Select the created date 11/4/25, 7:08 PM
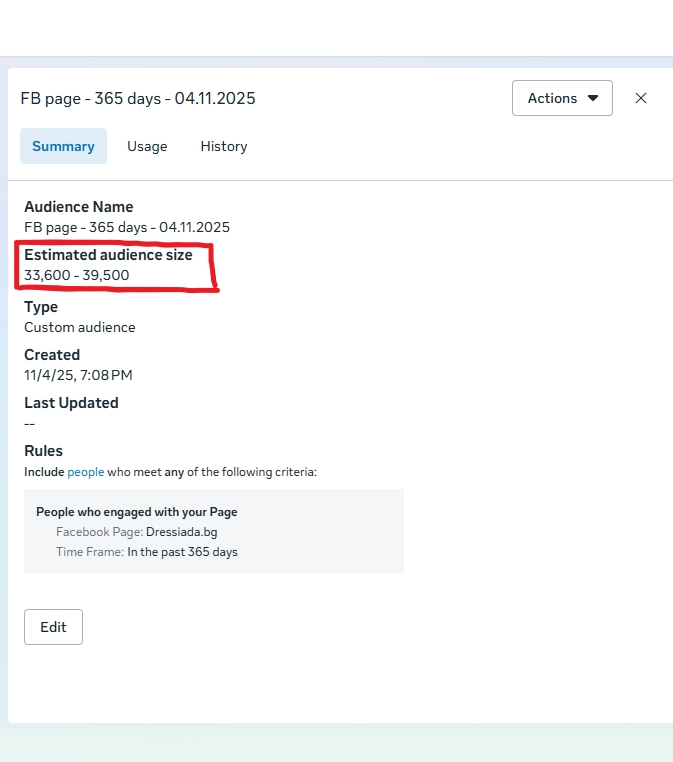 pos(78,375)
